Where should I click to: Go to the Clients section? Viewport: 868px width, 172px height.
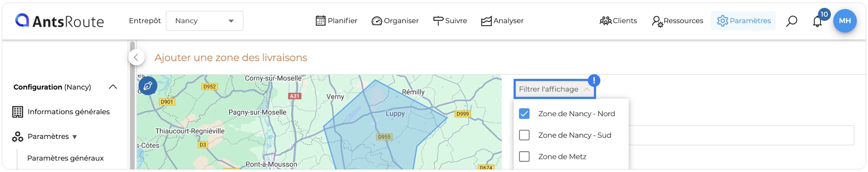coord(618,21)
